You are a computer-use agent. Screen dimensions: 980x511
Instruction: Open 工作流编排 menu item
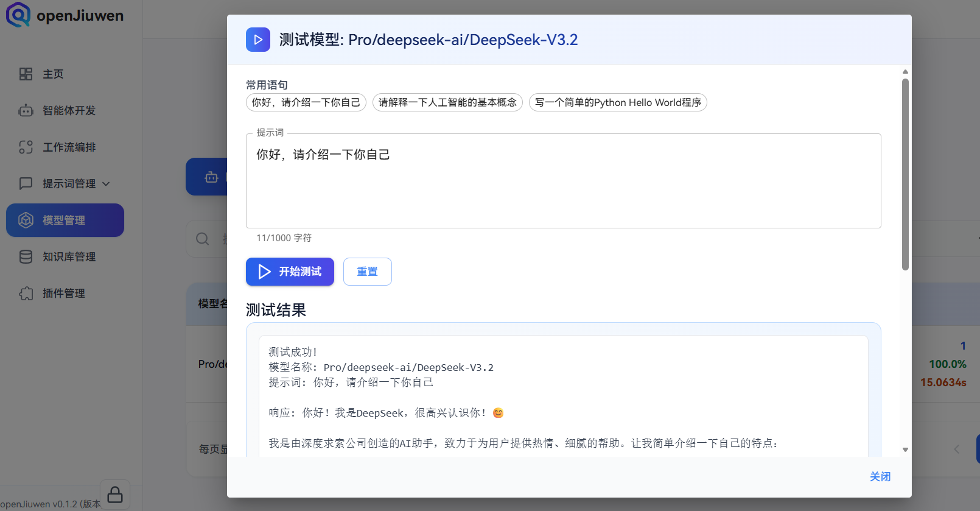(x=65, y=147)
